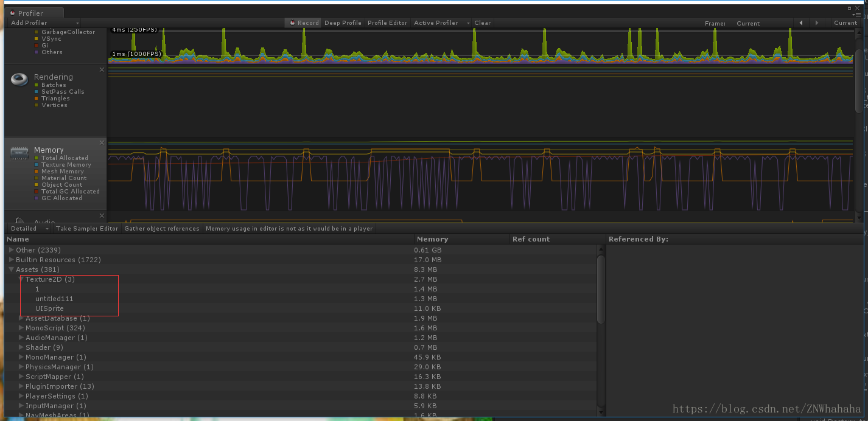This screenshot has width=868, height=421.
Task: Toggle the Mesh Memory series
Action: [59, 172]
